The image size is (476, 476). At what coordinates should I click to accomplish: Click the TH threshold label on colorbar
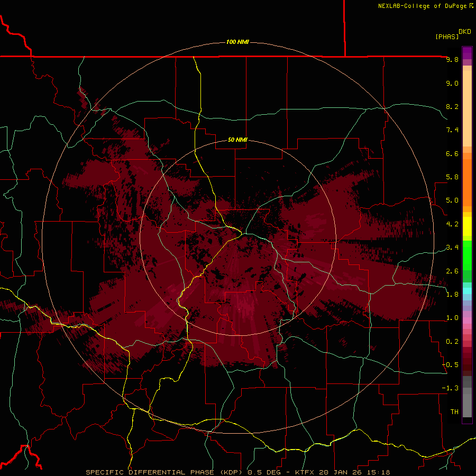tap(454, 412)
